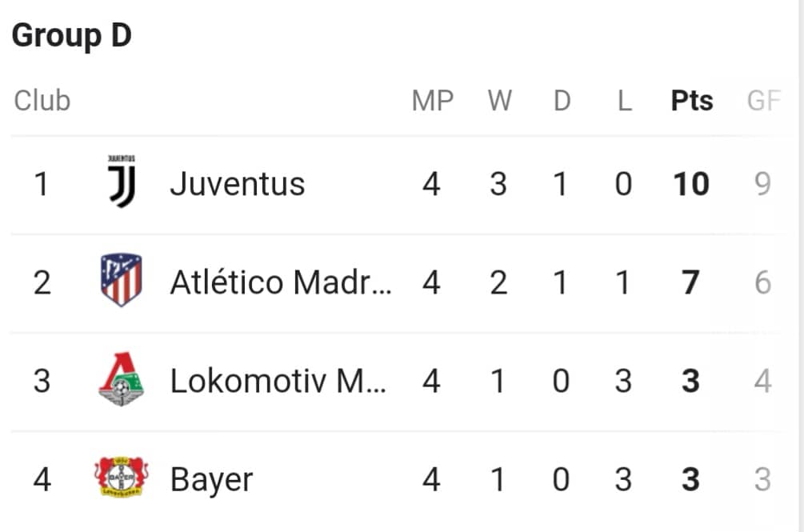Click Atlético Madrid points value 7

[690, 282]
